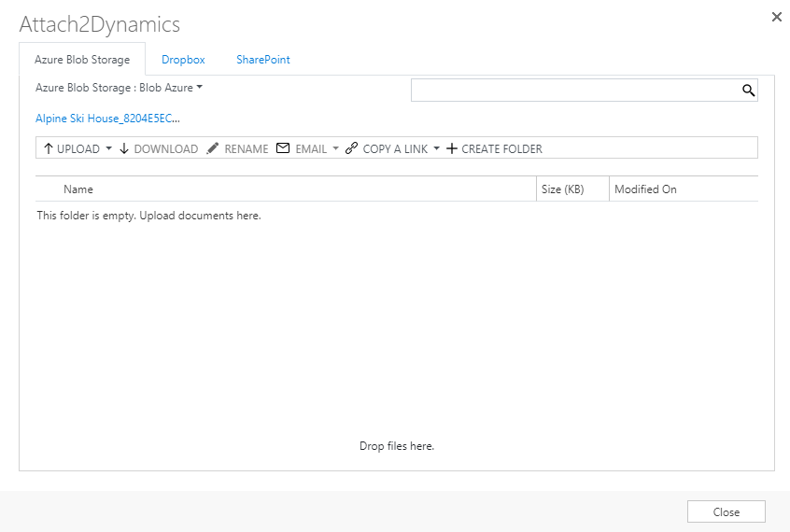Click the Copy a Link chain icon
This screenshot has width=790, height=532.
351,148
